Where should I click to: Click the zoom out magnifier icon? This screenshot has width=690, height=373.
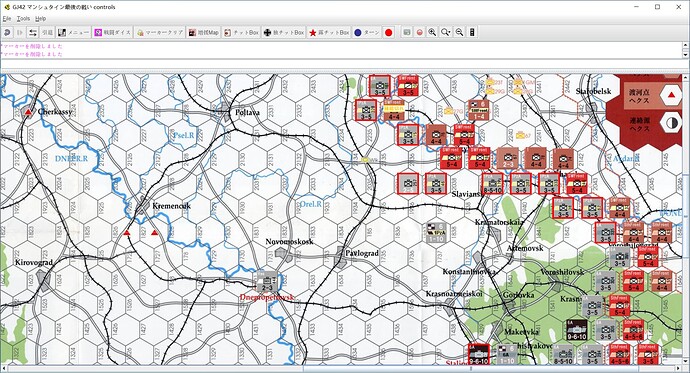pos(459,33)
